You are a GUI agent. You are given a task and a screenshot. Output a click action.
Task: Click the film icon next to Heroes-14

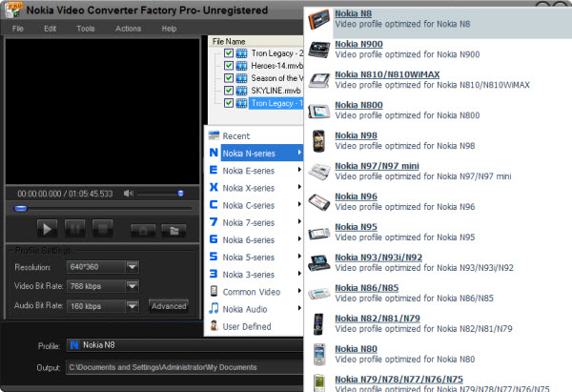pos(241,66)
